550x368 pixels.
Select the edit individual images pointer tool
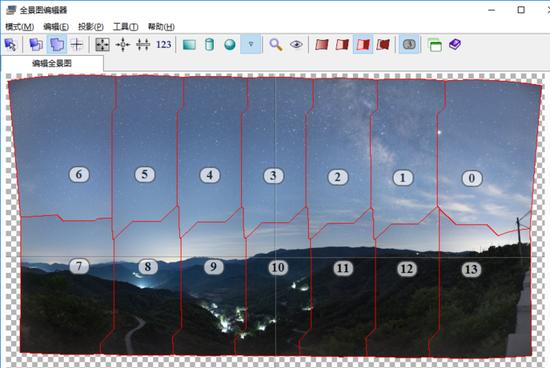(11, 45)
